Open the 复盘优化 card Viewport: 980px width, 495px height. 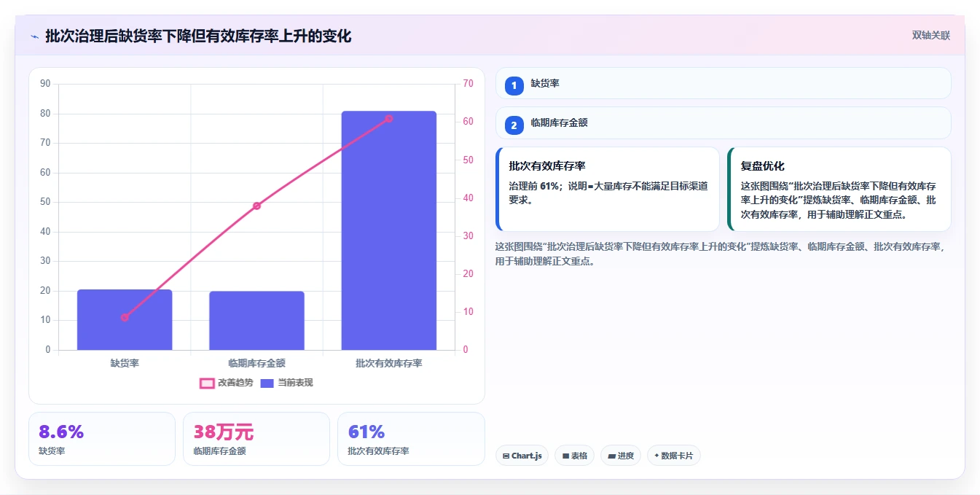[839, 189]
